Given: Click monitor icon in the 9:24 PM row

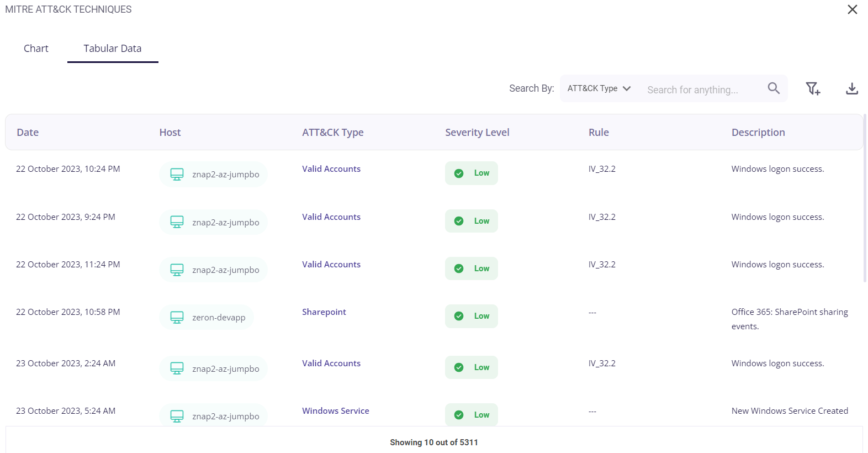Looking at the screenshot, I should point(177,222).
